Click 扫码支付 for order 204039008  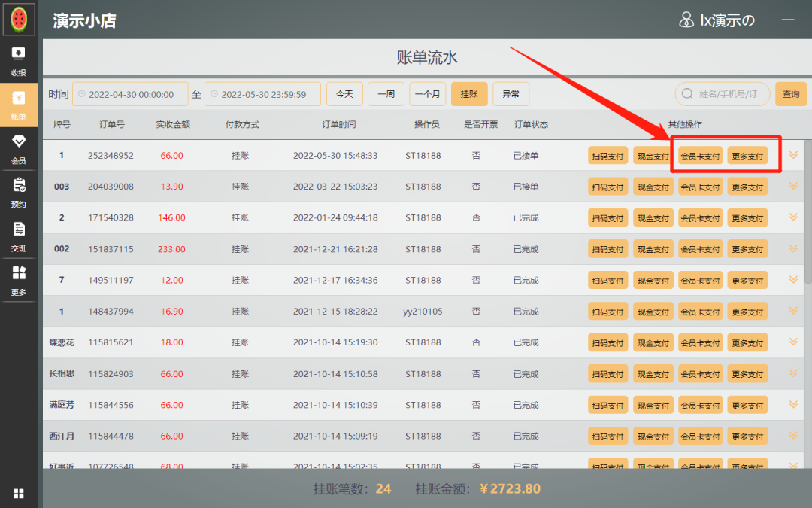coord(607,187)
